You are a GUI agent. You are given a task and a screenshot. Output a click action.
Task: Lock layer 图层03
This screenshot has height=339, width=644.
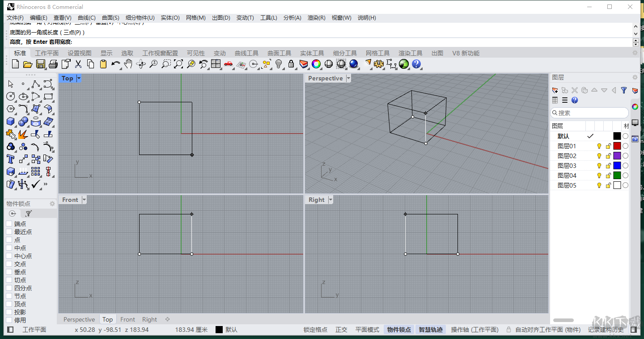(608, 165)
